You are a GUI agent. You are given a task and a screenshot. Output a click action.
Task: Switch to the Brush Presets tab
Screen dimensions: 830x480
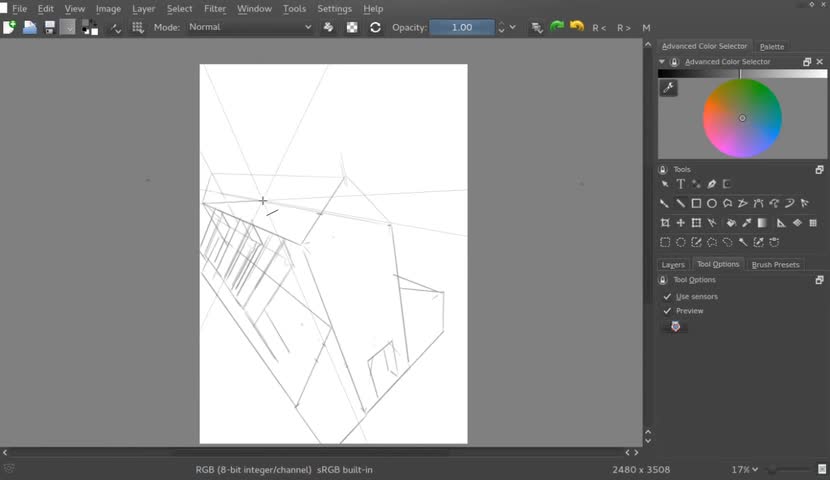775,265
